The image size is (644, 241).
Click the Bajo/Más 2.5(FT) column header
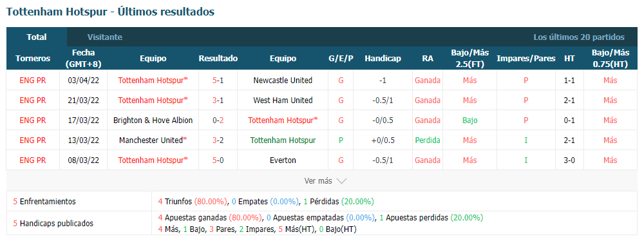click(470, 59)
